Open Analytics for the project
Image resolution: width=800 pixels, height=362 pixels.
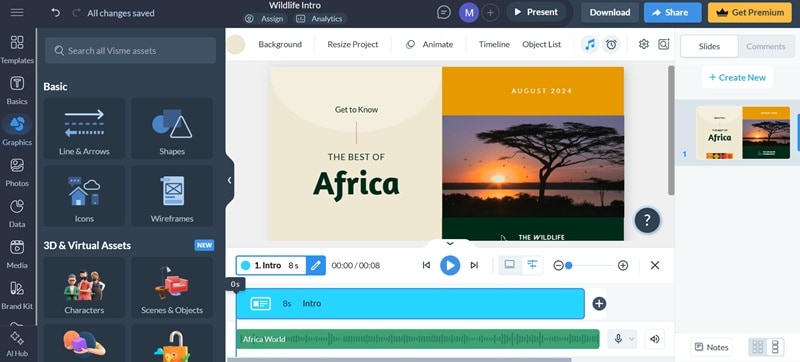(319, 19)
